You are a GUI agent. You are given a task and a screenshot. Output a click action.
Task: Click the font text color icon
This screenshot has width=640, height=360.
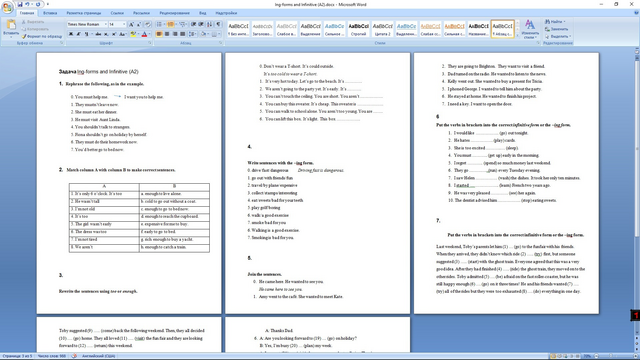pos(144,34)
